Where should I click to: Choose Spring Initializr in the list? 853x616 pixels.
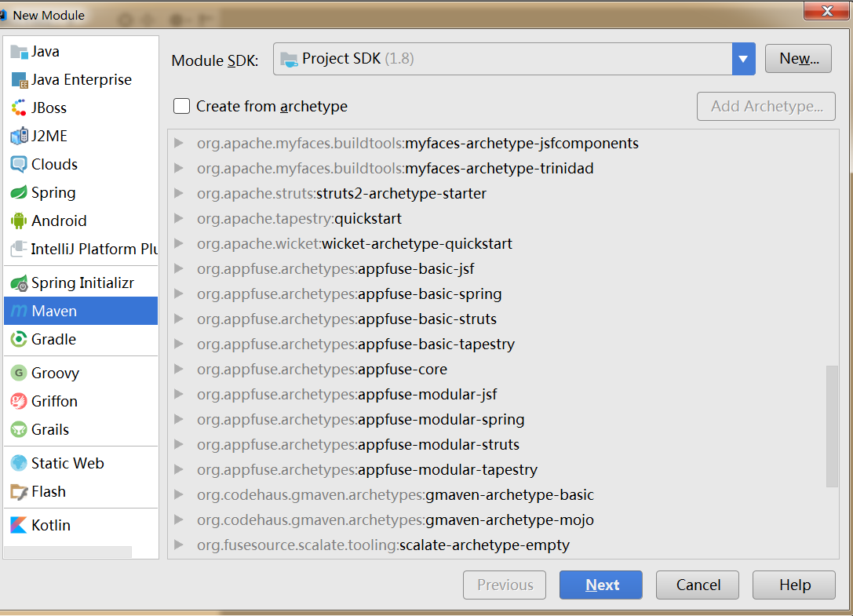click(81, 283)
